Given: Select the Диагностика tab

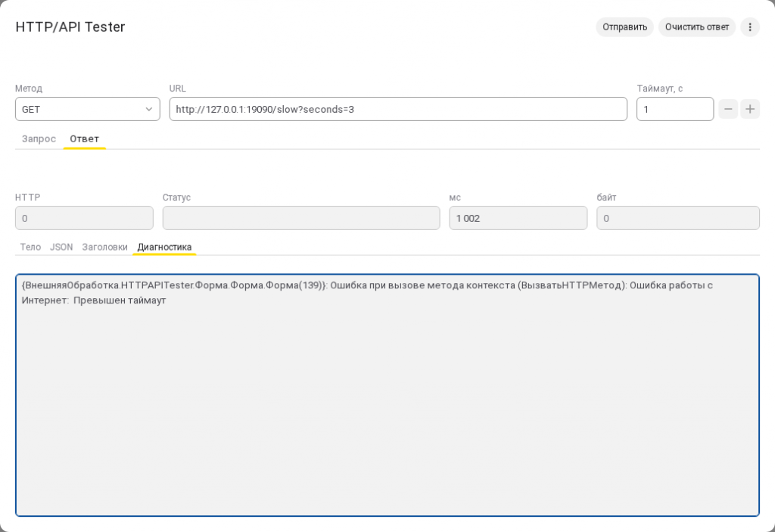Looking at the screenshot, I should point(164,247).
